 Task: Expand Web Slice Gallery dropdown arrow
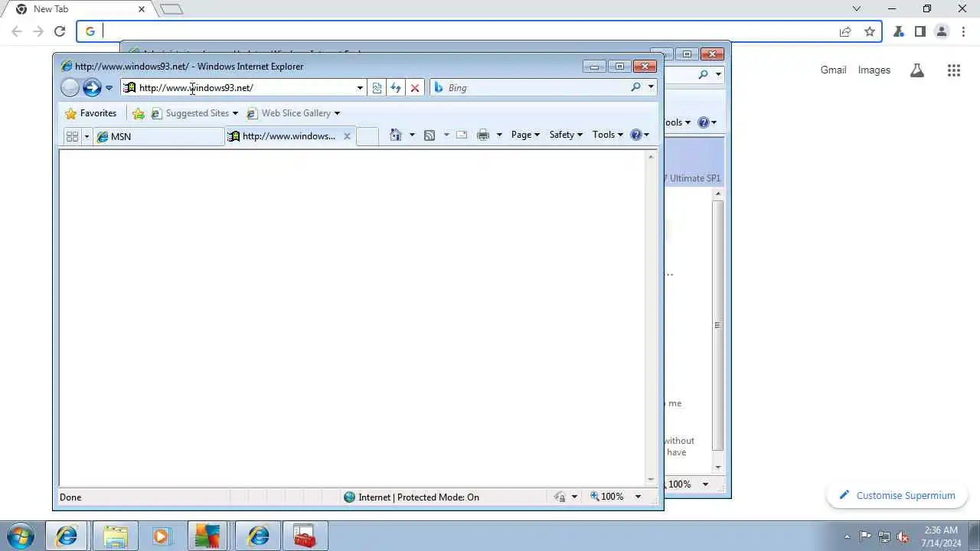point(337,113)
